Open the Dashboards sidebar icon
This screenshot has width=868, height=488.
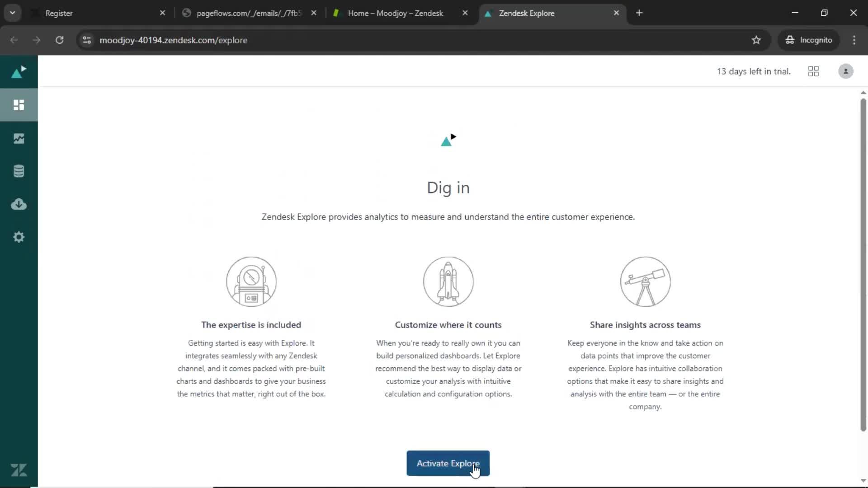point(19,105)
